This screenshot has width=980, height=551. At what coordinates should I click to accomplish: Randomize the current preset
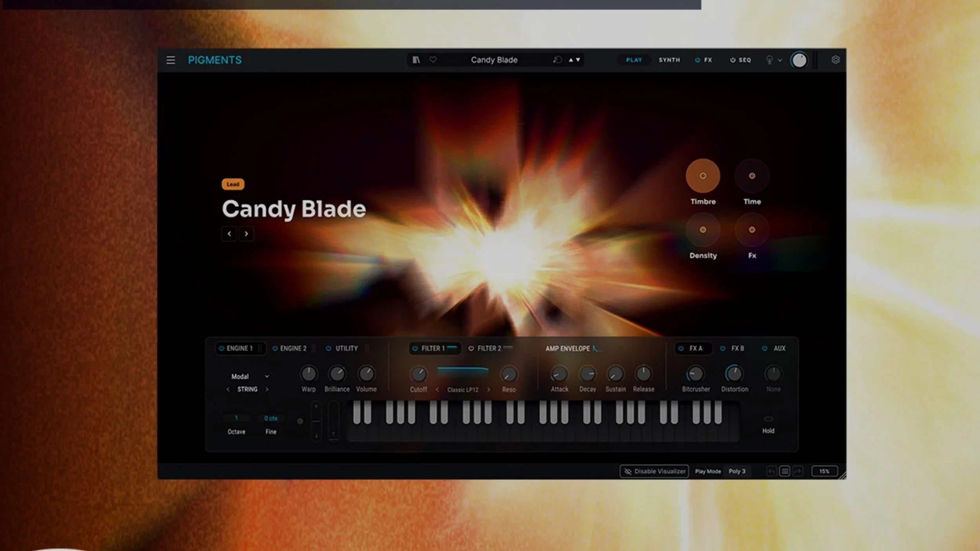click(x=557, y=60)
